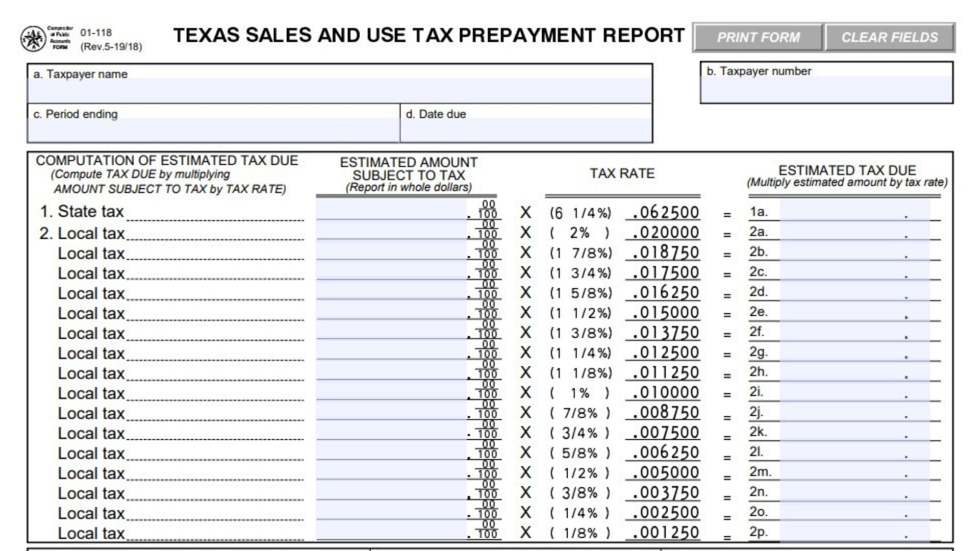Screen dimensions: 980x551
Task: Click the '2. Local tax' row label
Action: click(82, 233)
